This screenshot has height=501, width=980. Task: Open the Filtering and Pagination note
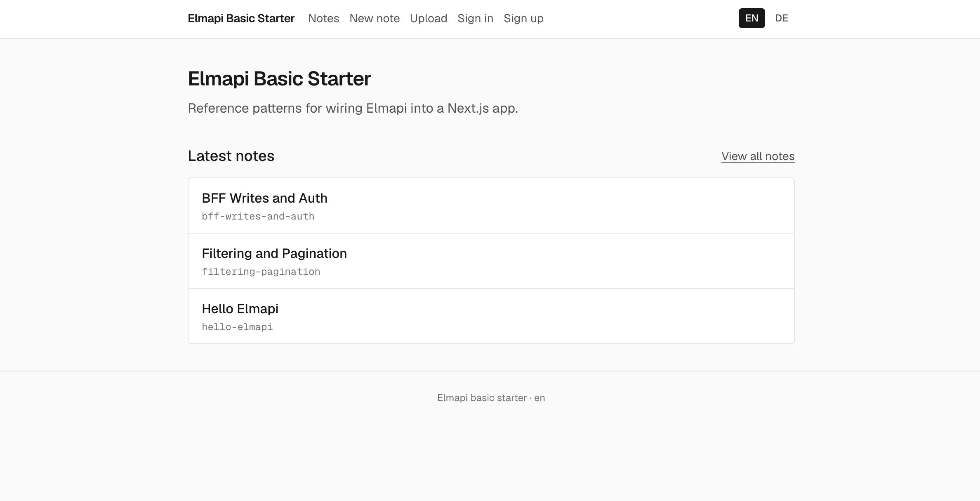(x=491, y=261)
